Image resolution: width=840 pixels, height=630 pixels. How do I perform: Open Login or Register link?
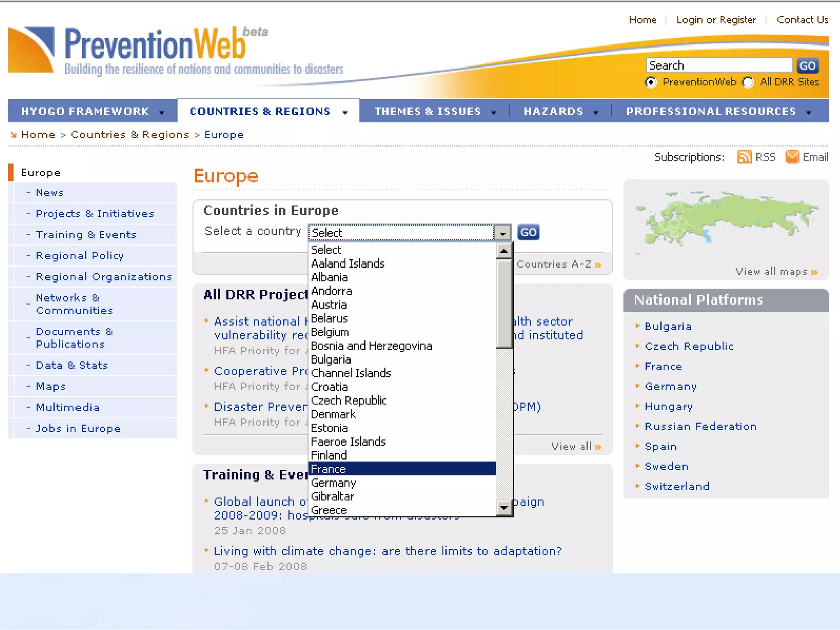[x=716, y=20]
